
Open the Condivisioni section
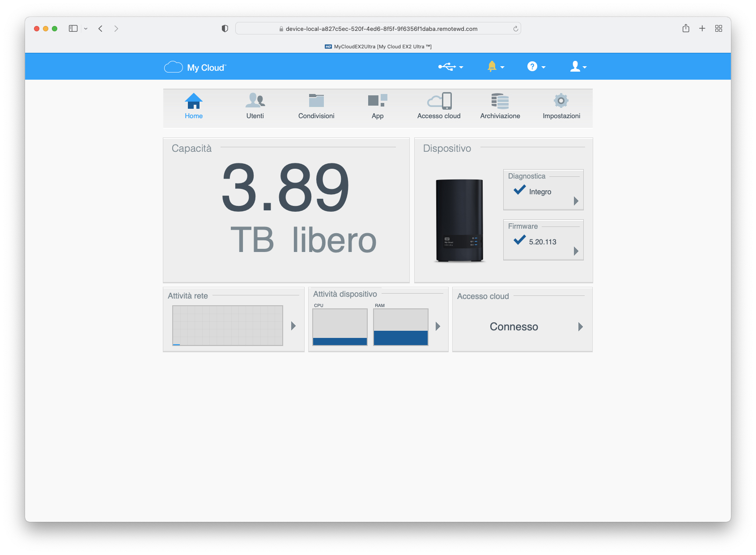click(x=316, y=107)
